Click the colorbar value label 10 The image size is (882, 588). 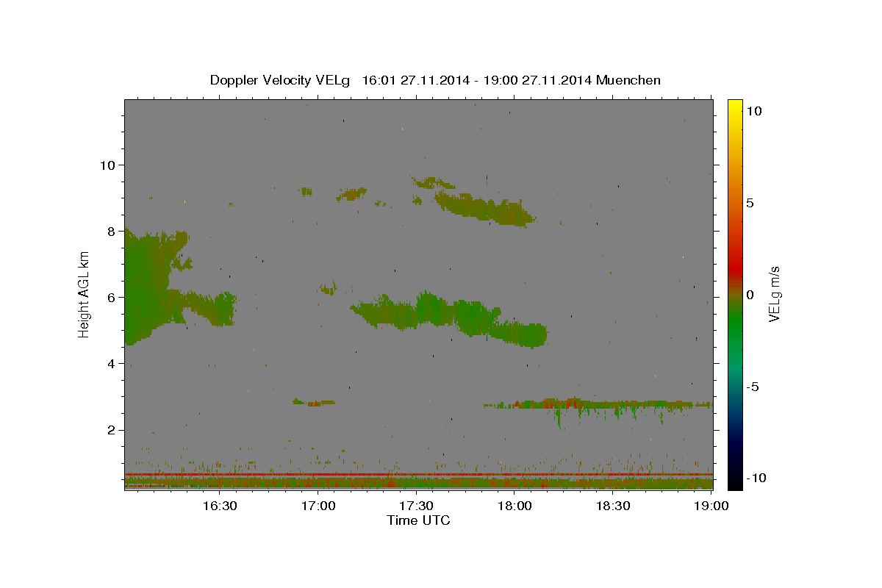tap(753, 110)
